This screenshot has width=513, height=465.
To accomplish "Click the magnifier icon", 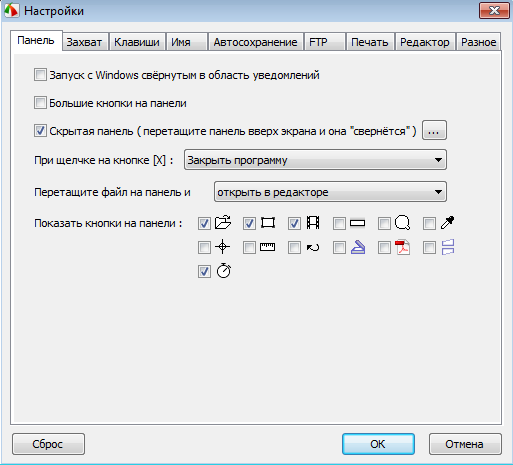I will point(402,223).
